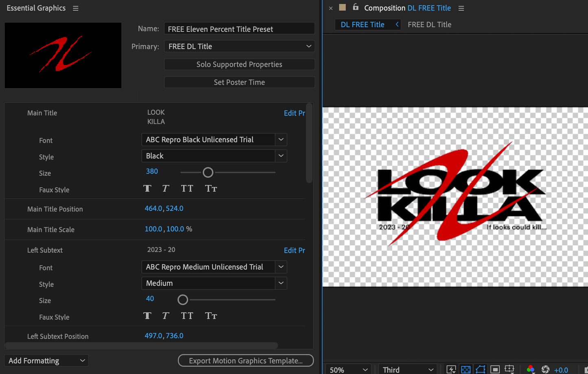Click the reset exposure aperture icon
Screen dimensions: 588x374
(x=545, y=369)
